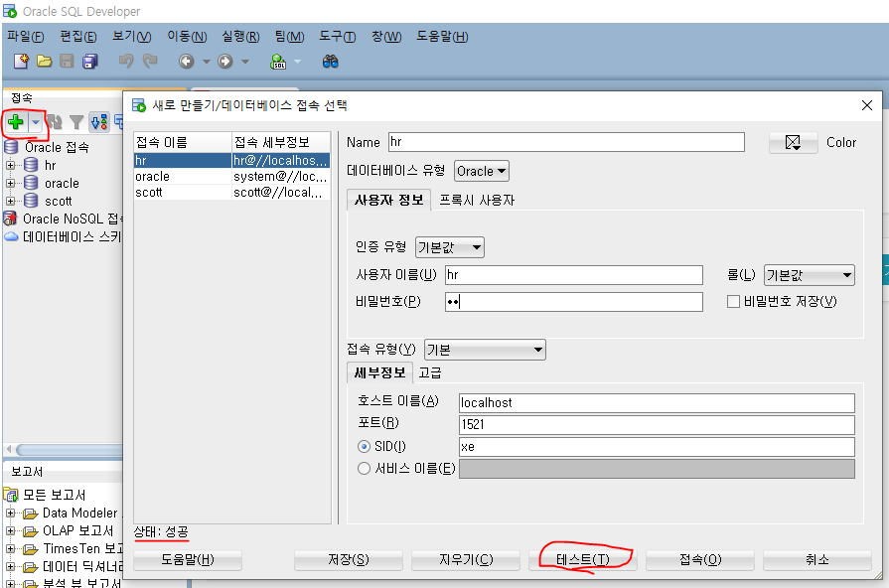Click the binoculars Find DB Object icon
Screen dimensions: 889x588
click(330, 62)
